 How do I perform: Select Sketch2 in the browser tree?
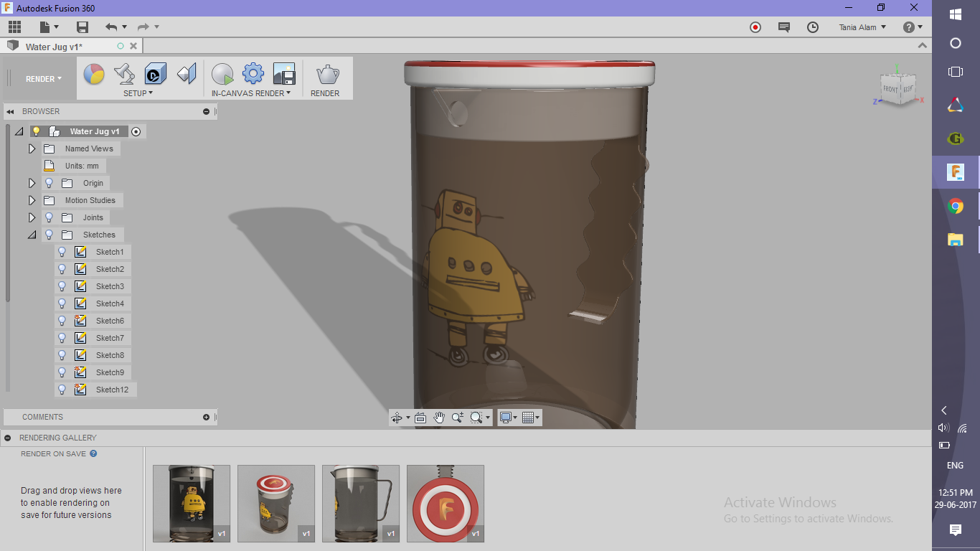point(110,269)
